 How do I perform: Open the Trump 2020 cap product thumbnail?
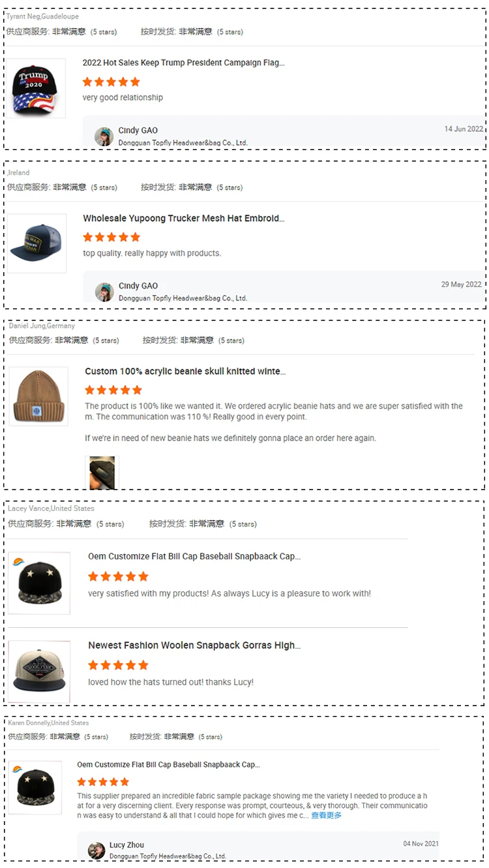pos(37,88)
